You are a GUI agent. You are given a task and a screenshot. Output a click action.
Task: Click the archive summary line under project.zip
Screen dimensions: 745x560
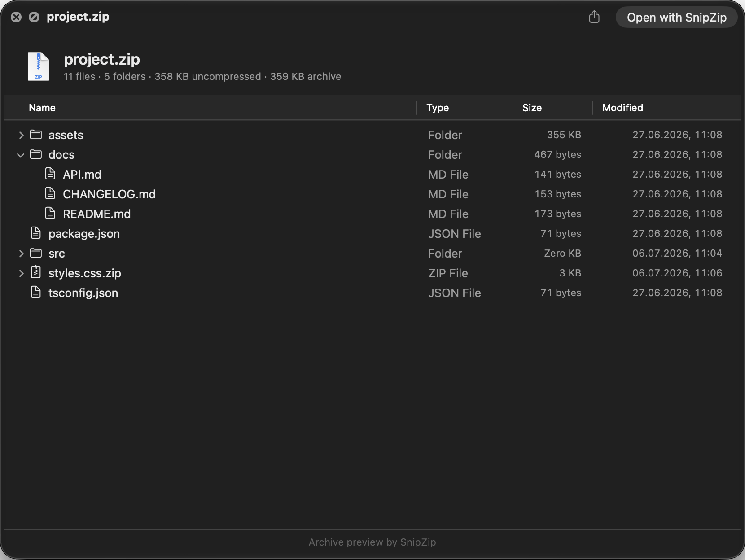tap(202, 77)
